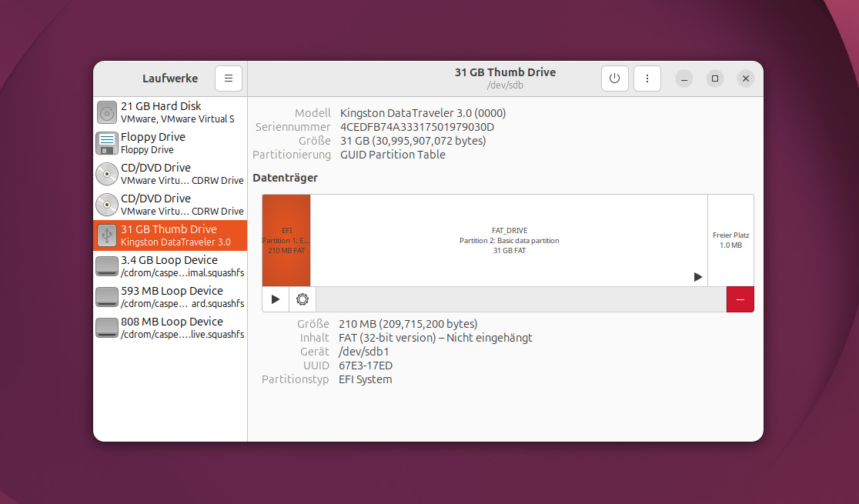Click the second CD/DVD Drive icon
This screenshot has width=859, height=504.
pyautogui.click(x=107, y=205)
